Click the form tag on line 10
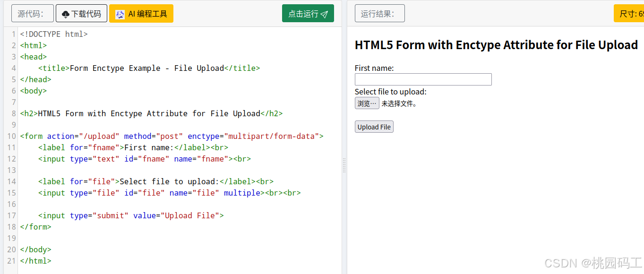Screen dimensions: 644x274 (x=172, y=136)
